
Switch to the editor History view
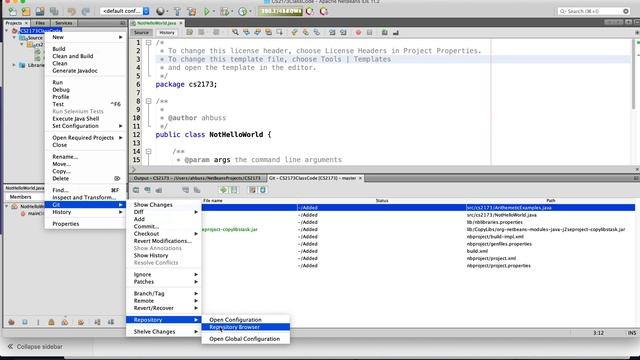pyautogui.click(x=167, y=32)
